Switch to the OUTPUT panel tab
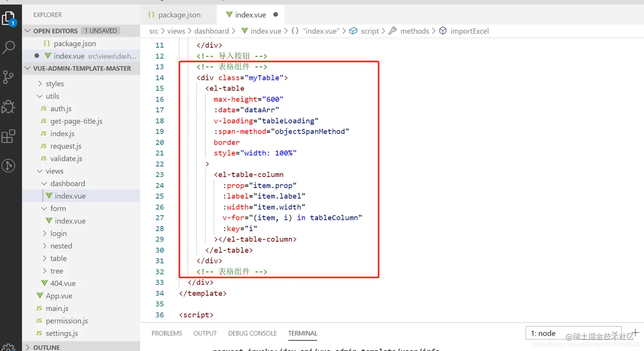The width and height of the screenshot is (644, 351). 205,333
